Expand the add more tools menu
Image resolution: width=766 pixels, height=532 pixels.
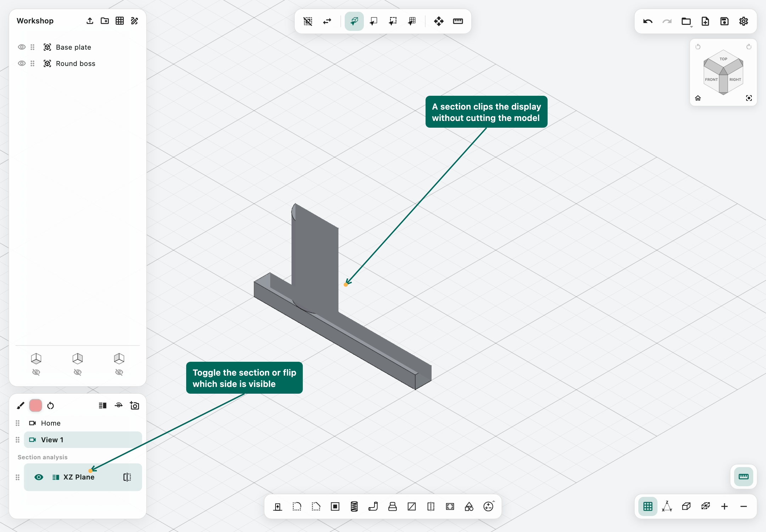(x=489, y=506)
